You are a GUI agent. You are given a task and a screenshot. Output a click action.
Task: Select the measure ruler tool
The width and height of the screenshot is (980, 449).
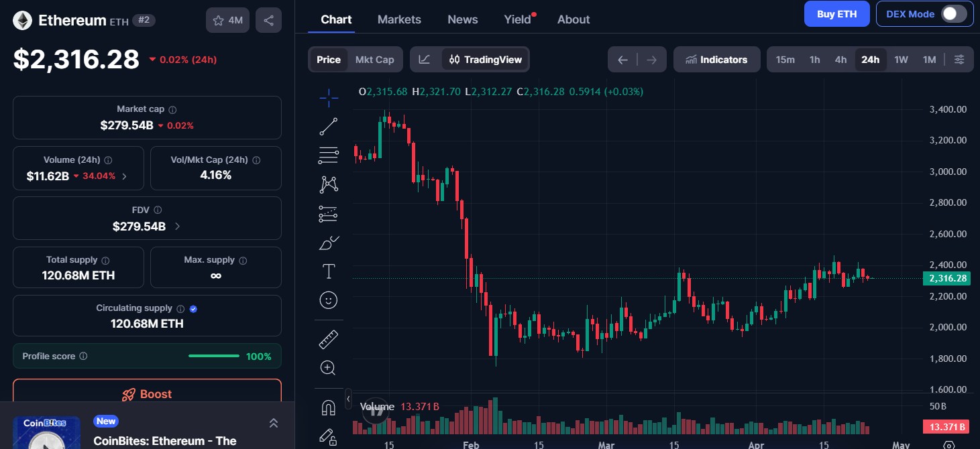[x=328, y=338]
